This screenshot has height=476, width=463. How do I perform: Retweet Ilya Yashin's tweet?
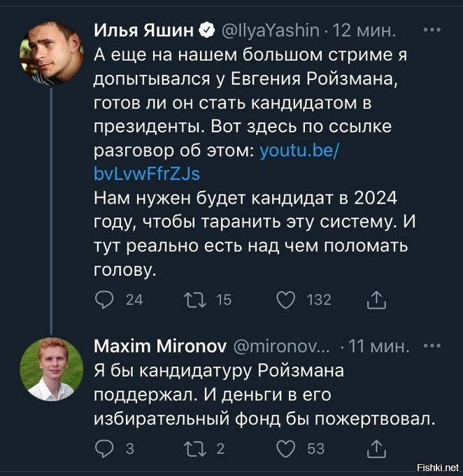tap(195, 300)
